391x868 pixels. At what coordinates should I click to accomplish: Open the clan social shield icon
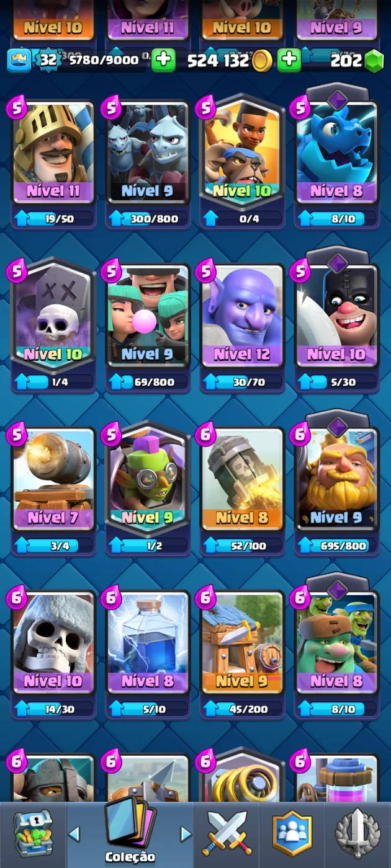pyautogui.click(x=292, y=834)
